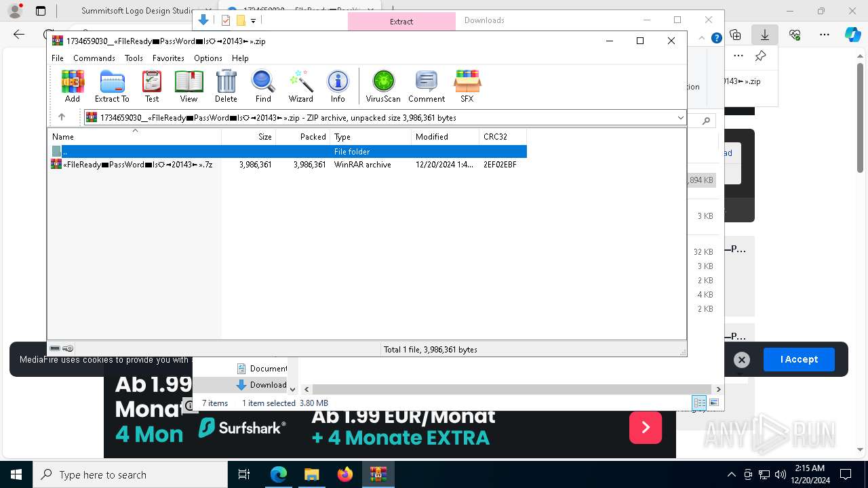
Task: Click the packed size 3,986,361 cell
Action: 310,165
